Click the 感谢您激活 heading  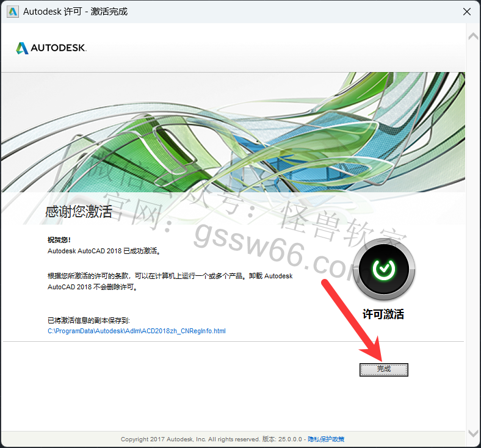[79, 212]
